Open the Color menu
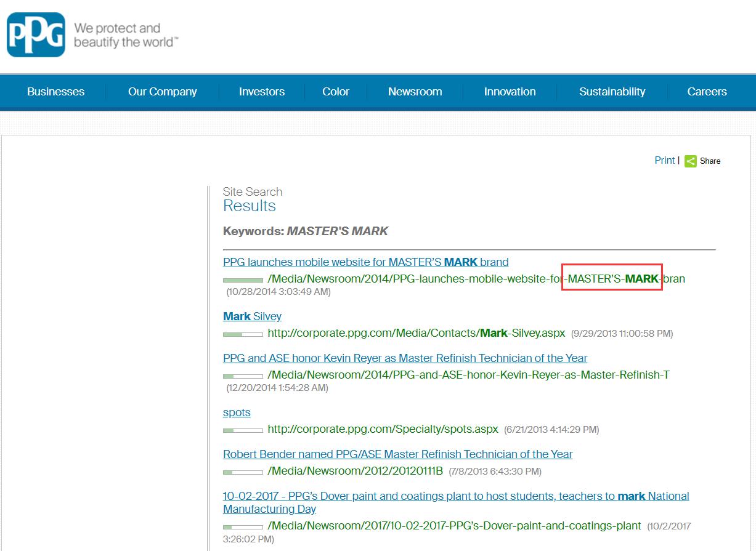This screenshot has height=551, width=756. tap(336, 92)
